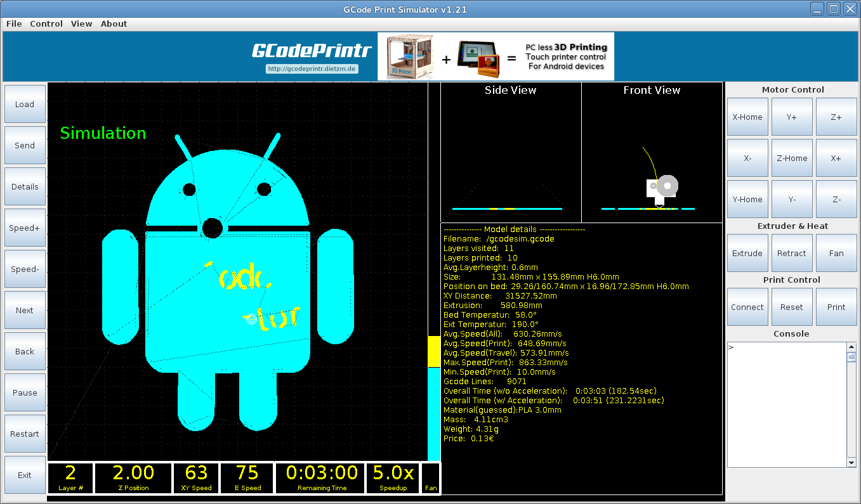Click the cyan segment of layer progress bar

point(434,413)
